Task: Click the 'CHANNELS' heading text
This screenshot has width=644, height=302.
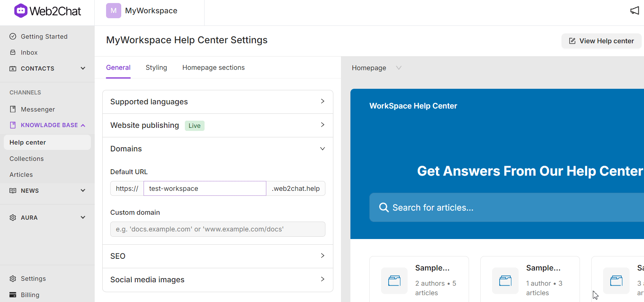Action: 25,93
